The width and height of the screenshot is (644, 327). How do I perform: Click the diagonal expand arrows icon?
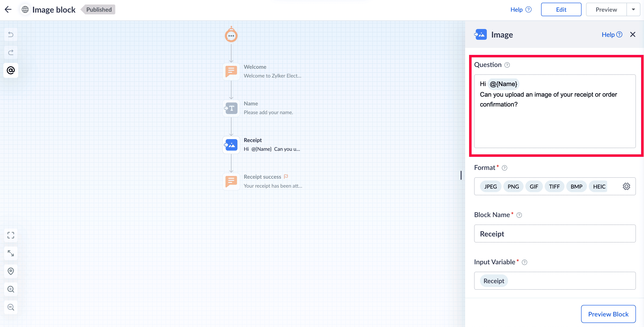click(x=11, y=253)
